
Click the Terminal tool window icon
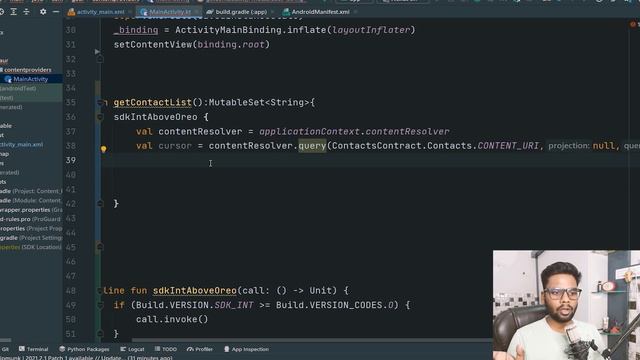pos(22,349)
